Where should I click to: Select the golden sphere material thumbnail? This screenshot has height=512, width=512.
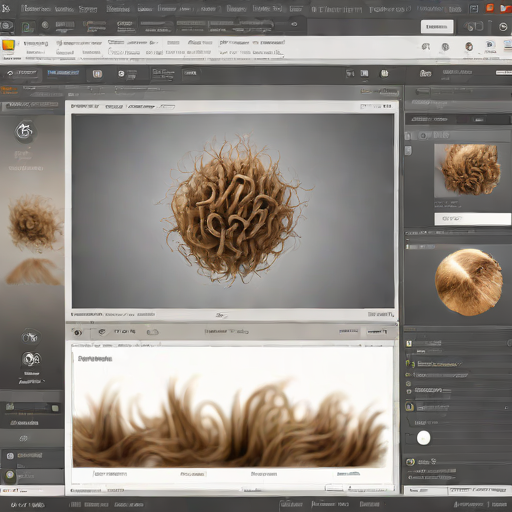(x=469, y=282)
